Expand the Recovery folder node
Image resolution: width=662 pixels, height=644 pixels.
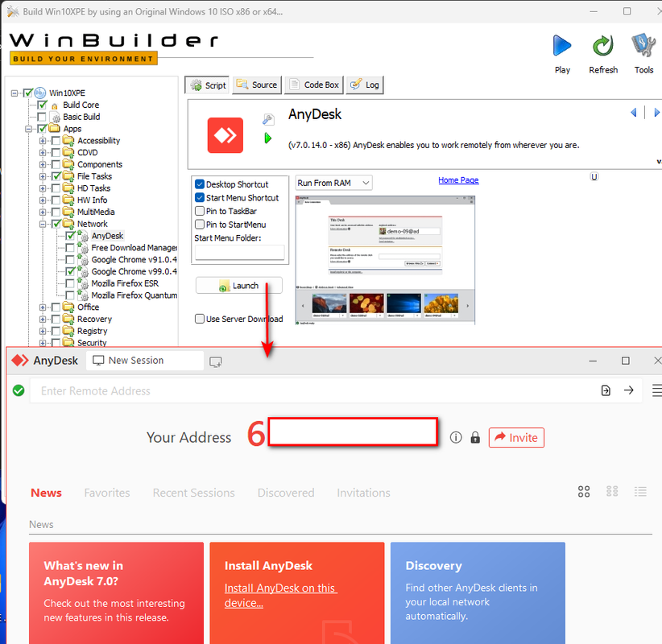coord(43,319)
